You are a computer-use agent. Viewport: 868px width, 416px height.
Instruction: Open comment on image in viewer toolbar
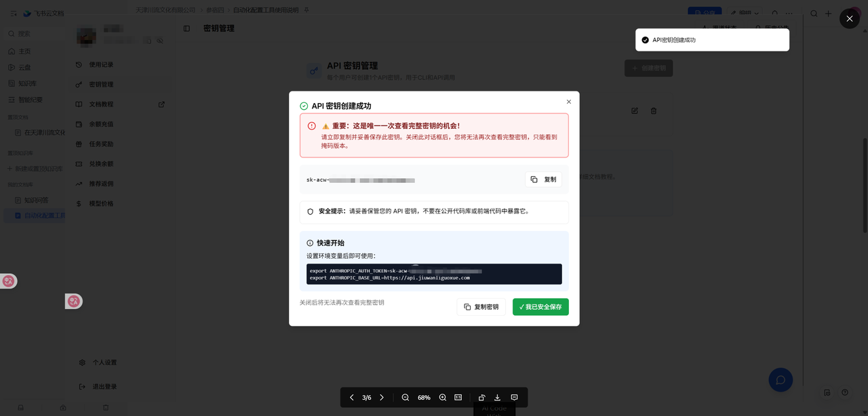[514, 398]
